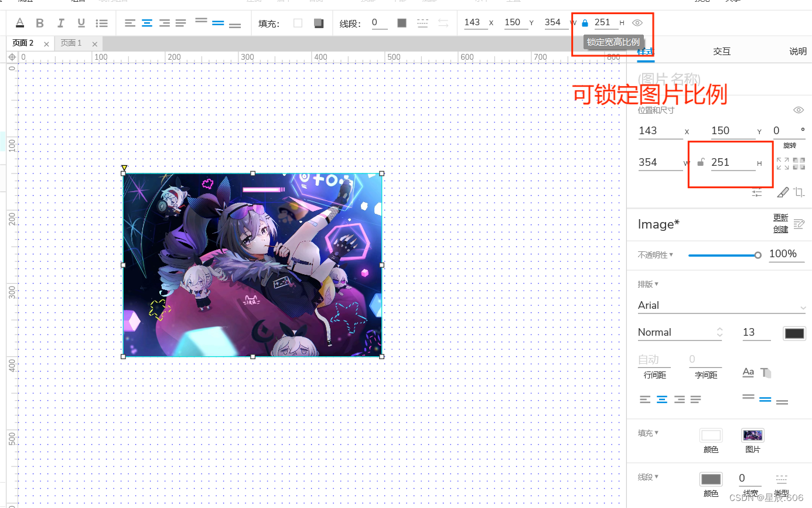Click ruler origin crosshair icon

[11, 57]
